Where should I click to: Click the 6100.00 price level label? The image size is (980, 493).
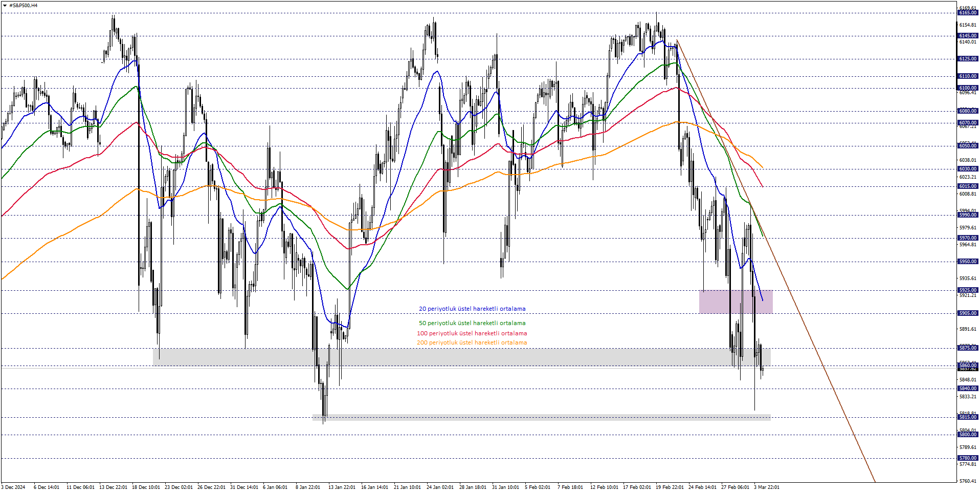click(967, 88)
